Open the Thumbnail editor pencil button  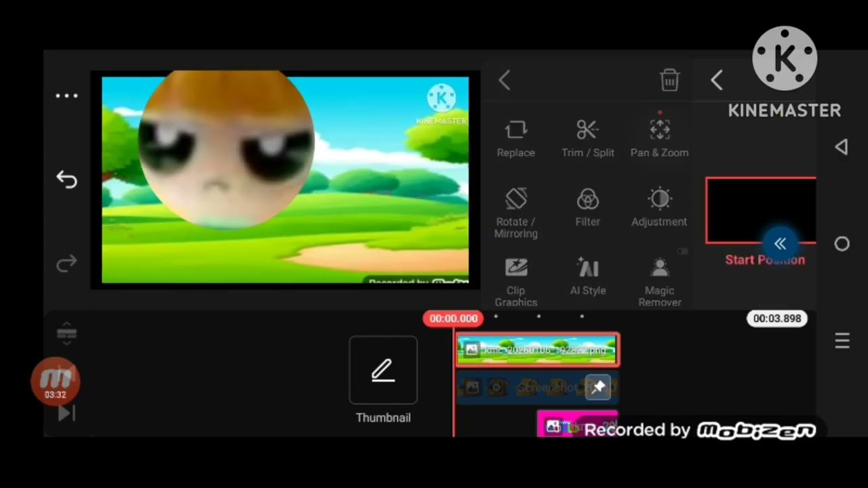383,370
